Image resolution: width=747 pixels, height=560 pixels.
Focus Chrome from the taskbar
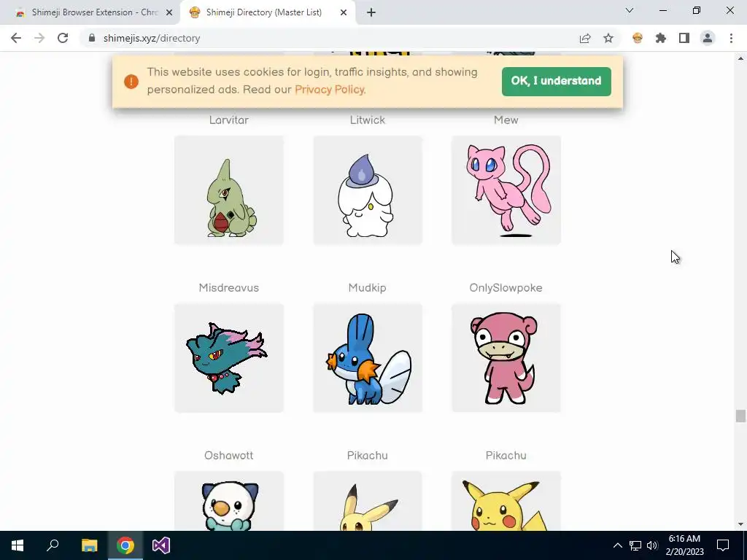click(x=125, y=545)
